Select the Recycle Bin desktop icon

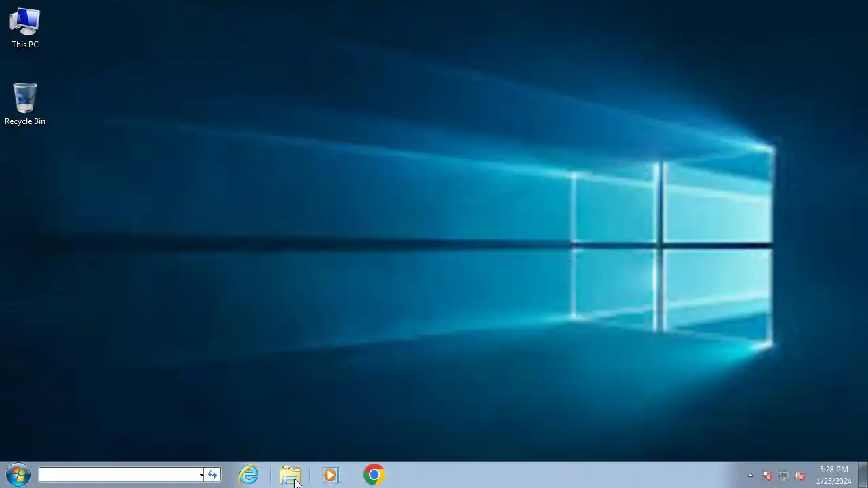coord(25,104)
